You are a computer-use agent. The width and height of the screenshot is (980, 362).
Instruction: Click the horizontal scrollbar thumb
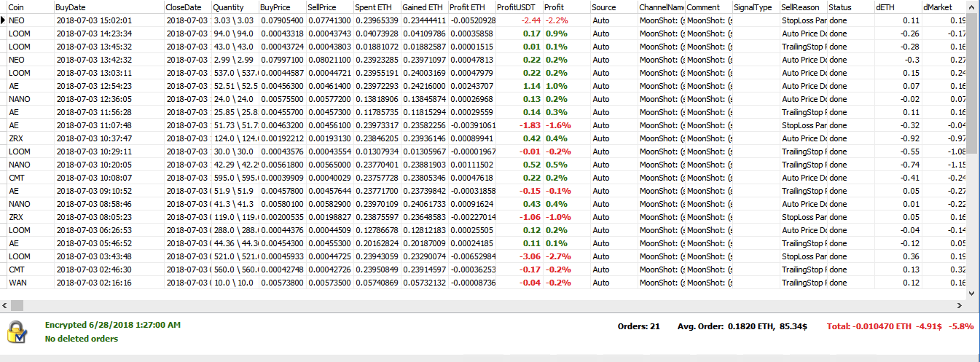pyautogui.click(x=17, y=305)
